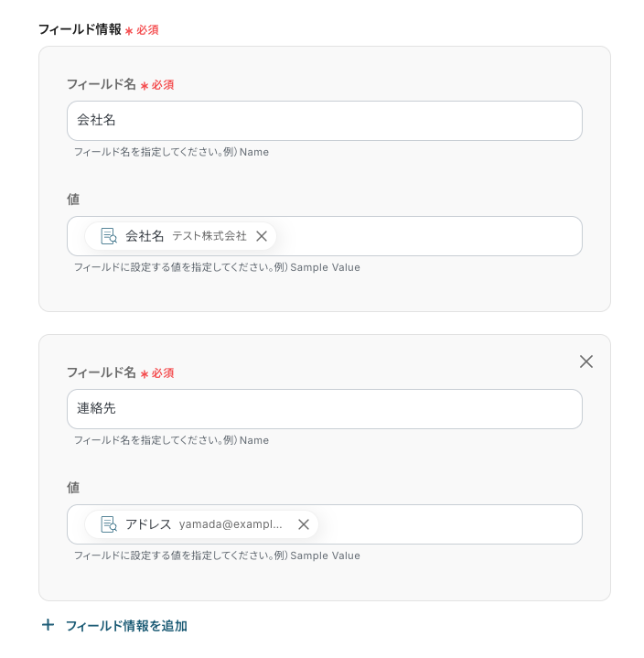Focus the 連絡先 field name input
The image size is (644, 658).
coord(325,409)
